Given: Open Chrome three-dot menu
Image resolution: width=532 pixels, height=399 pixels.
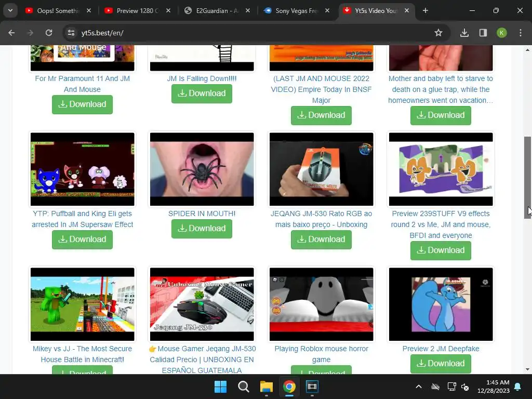Looking at the screenshot, I should point(521,33).
